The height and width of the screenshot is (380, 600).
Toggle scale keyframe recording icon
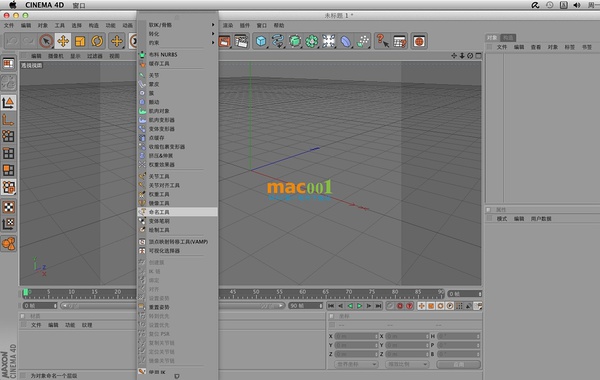click(x=431, y=306)
